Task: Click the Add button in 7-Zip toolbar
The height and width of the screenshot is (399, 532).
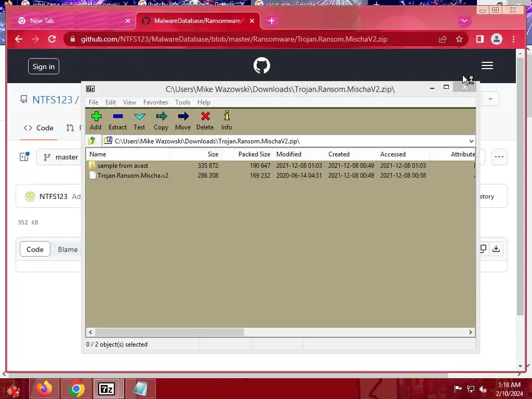Action: (x=96, y=121)
